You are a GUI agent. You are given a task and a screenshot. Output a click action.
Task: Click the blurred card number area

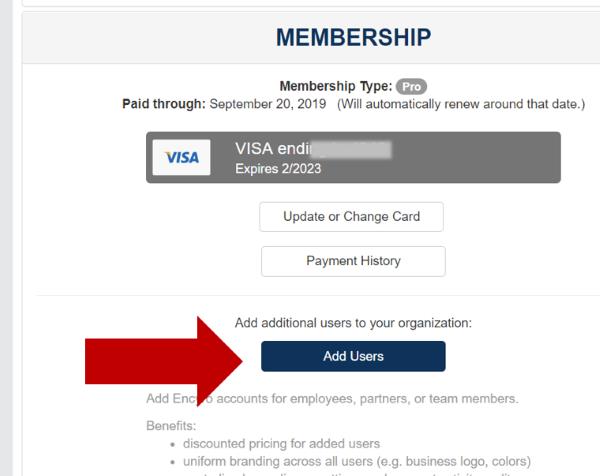(350, 149)
